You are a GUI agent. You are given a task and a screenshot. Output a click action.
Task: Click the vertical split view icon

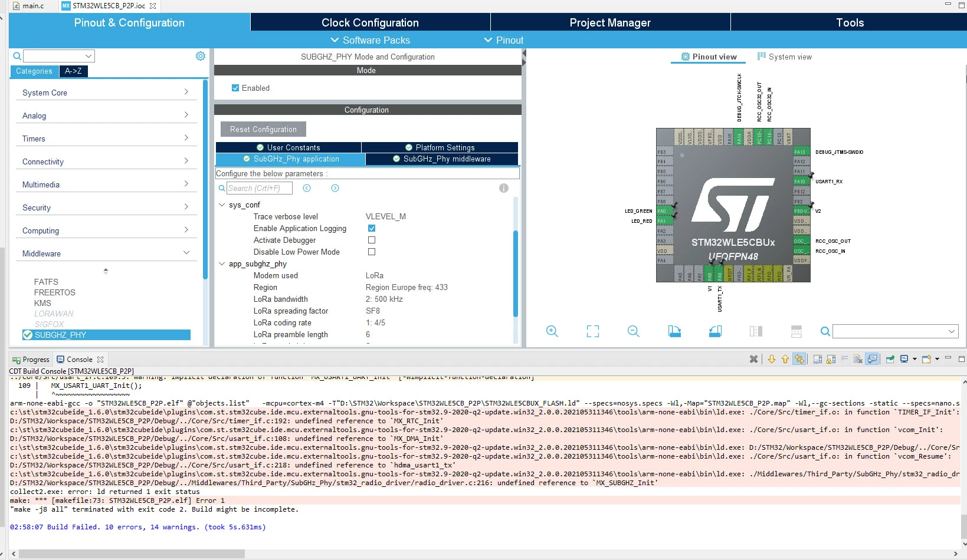coord(756,331)
